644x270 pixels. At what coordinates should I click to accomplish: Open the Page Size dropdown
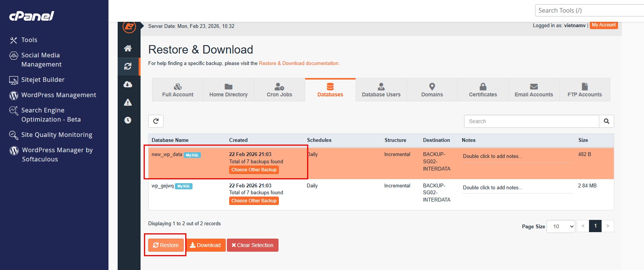(x=561, y=226)
